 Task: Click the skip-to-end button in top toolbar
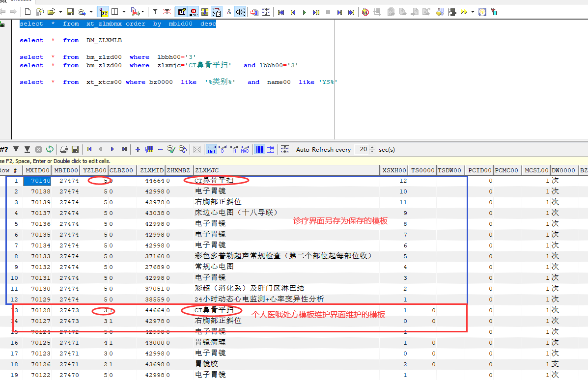pos(351,12)
